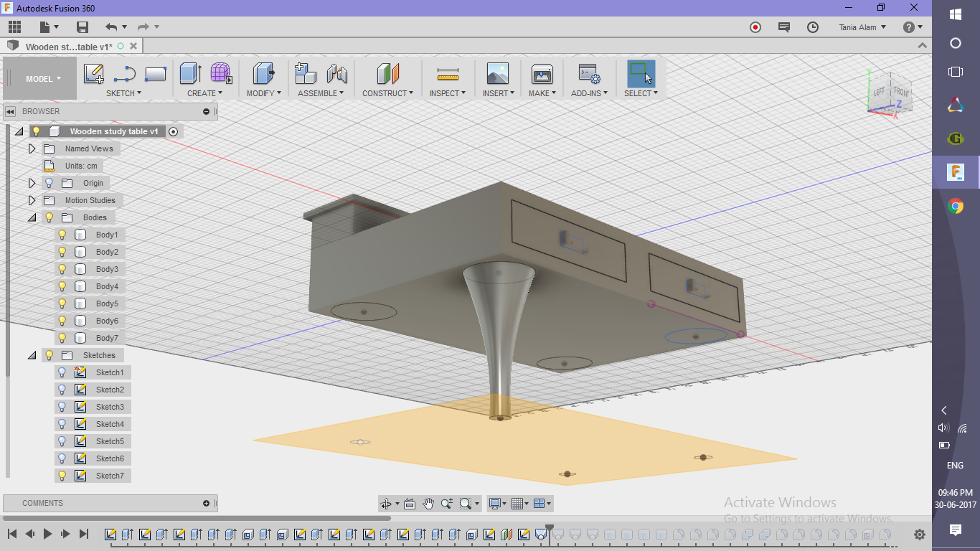This screenshot has height=551, width=980.
Task: Expand the COMMENTS panel plus button
Action: pyautogui.click(x=206, y=503)
